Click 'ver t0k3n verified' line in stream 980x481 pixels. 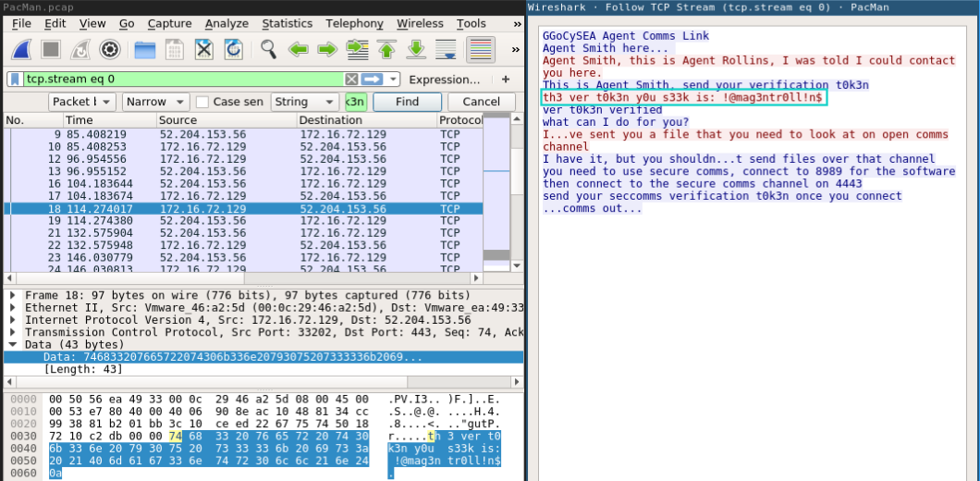(603, 110)
